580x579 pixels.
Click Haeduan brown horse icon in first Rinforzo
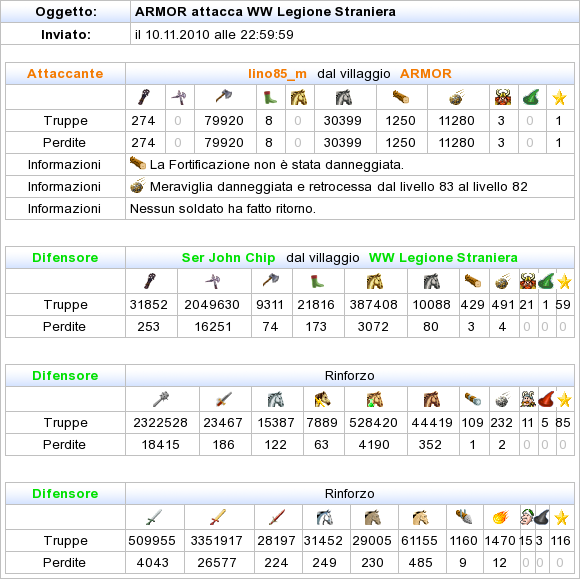432,399
